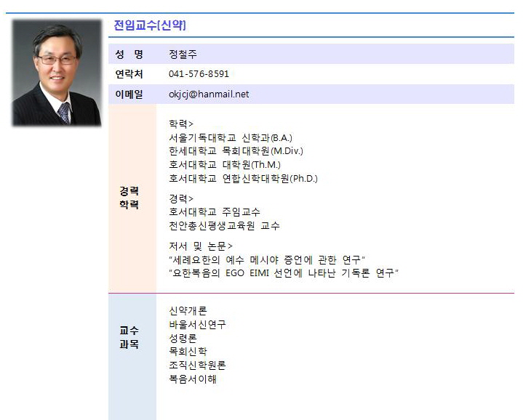Click the 이메일 label
Image resolution: width=523 pixels, height=420 pixels.
coord(129,94)
